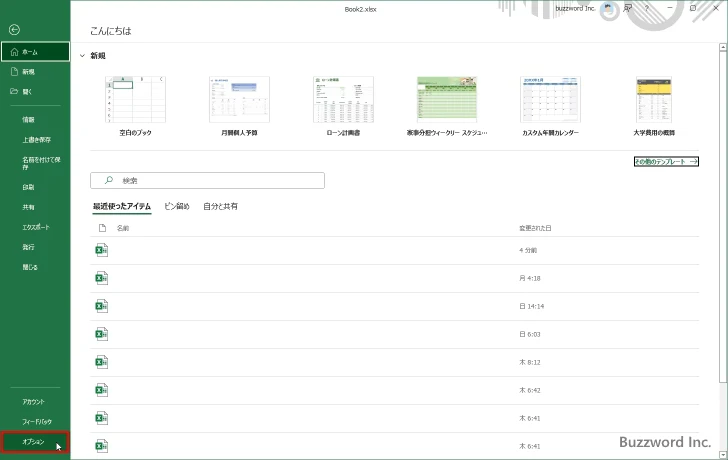Screen dimensions: 728x460
Task: Switch to the ピン留め tab
Action: [x=177, y=206]
